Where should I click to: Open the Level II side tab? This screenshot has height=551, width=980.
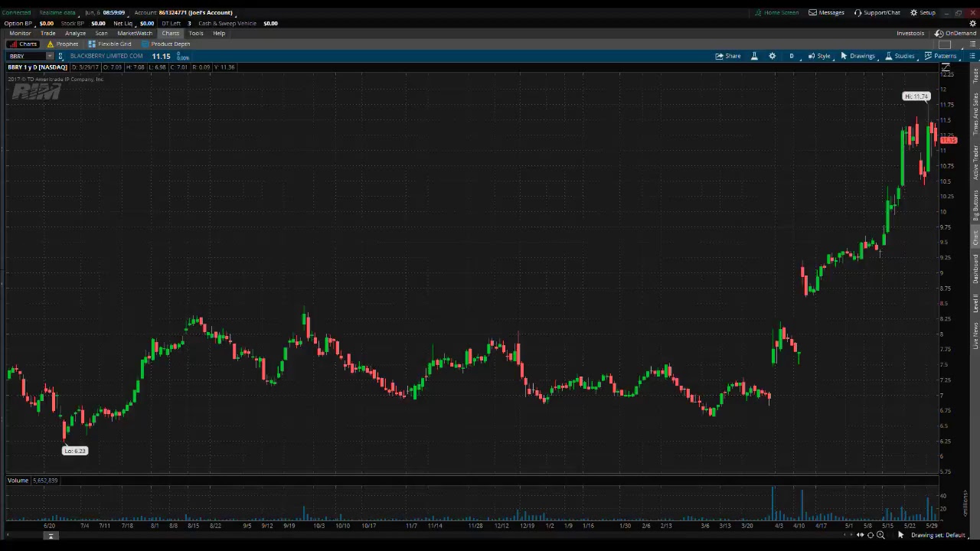(975, 304)
